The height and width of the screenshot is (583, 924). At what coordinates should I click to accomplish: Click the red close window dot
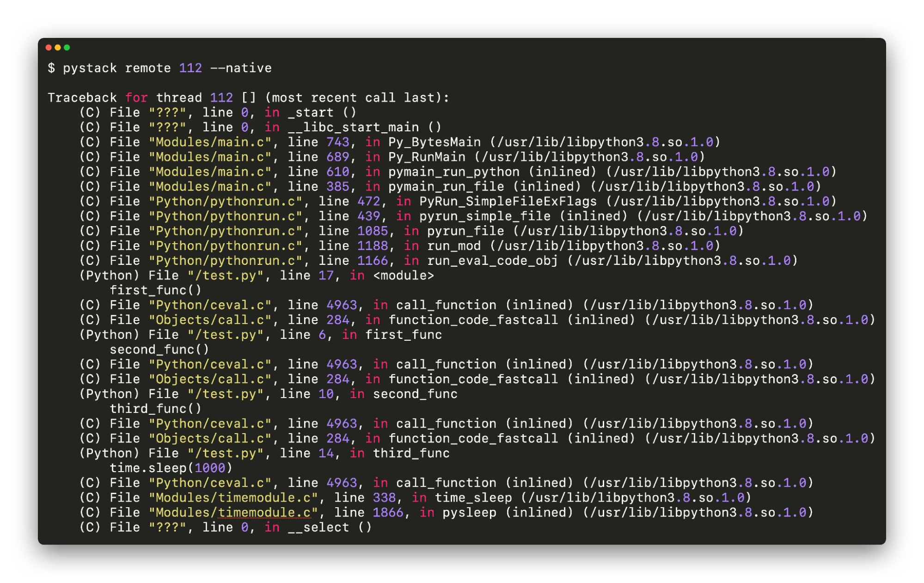point(49,48)
